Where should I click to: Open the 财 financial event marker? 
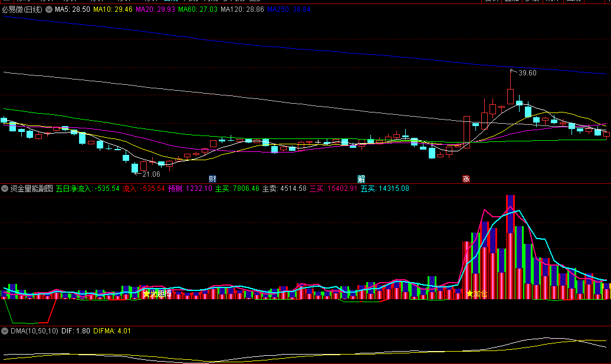coord(212,179)
